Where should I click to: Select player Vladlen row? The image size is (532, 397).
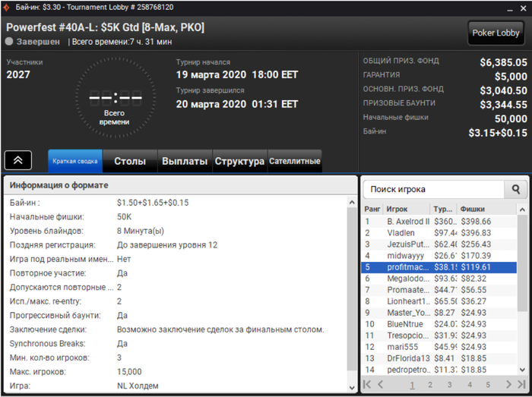pyautogui.click(x=439, y=233)
